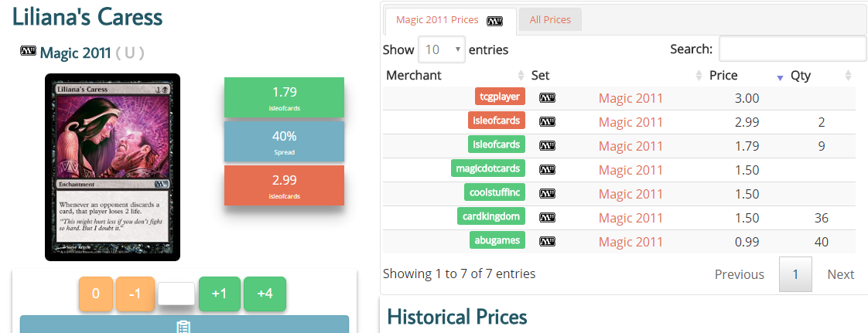Viewport: 868px width, 333px height.
Task: Click the tcgplayer merchant badge
Action: point(500,97)
